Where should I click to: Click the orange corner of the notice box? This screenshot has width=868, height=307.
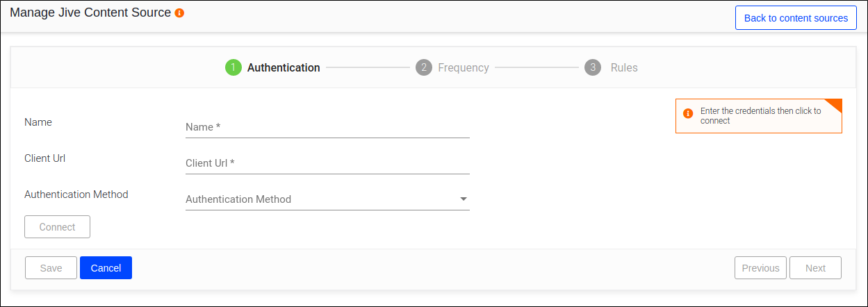click(835, 104)
